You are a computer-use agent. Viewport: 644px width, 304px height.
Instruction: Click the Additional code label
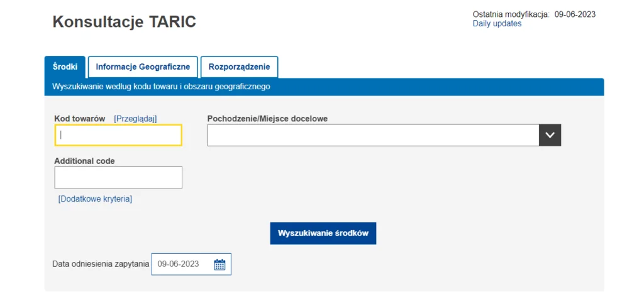(x=85, y=161)
